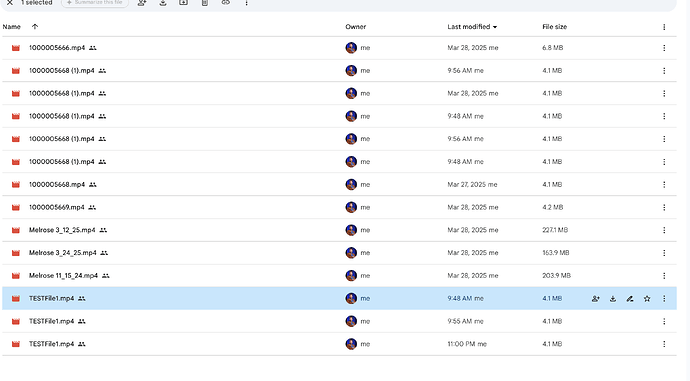Reverse sort order with the Name arrow
The image size is (690, 381).
(35, 26)
